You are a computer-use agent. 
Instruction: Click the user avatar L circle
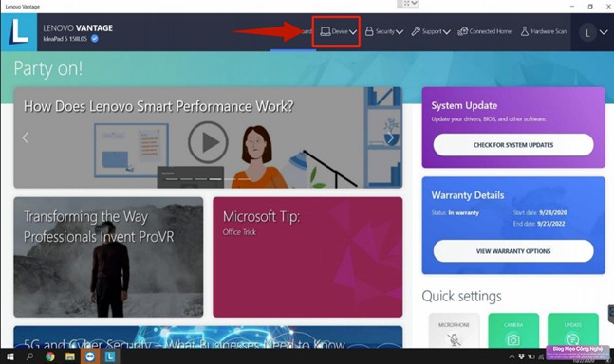[x=587, y=33]
